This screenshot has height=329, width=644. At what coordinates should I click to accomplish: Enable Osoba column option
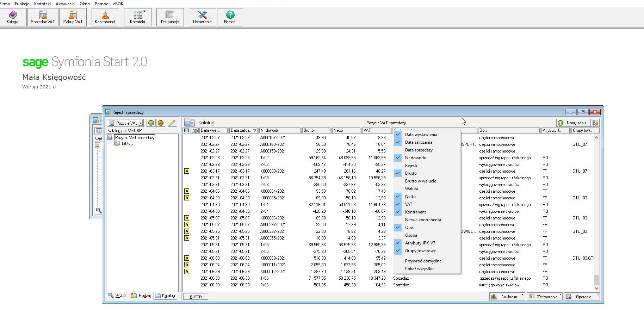point(427,235)
